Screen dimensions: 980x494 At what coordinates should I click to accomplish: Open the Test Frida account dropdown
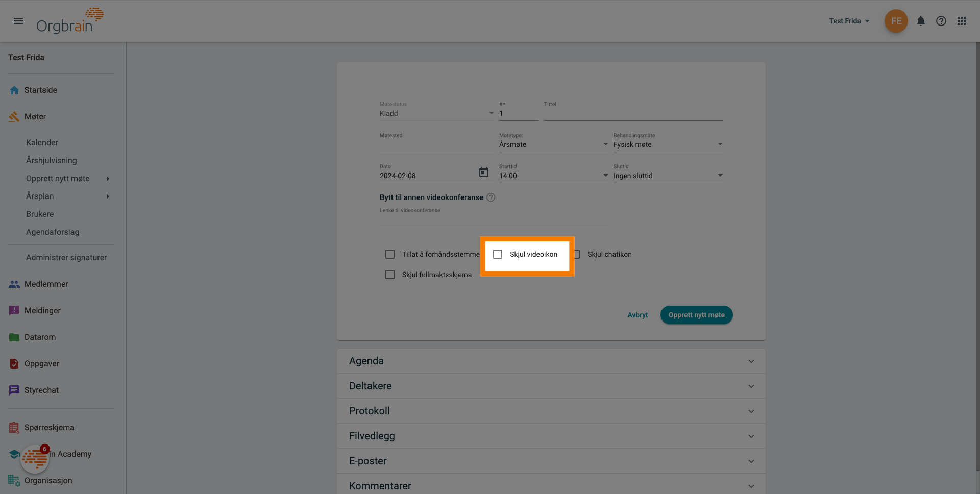[x=849, y=21]
